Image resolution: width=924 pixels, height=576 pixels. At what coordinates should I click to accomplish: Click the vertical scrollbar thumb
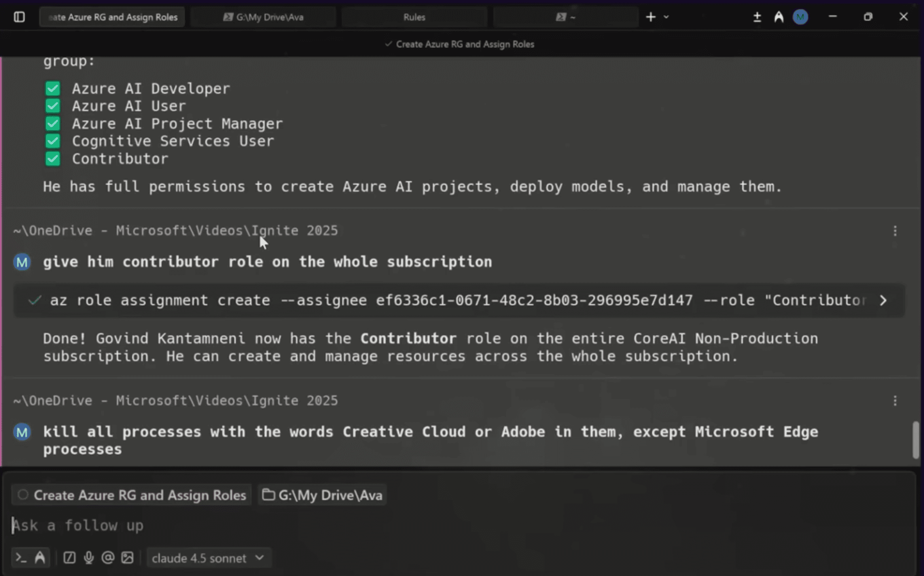coord(916,440)
